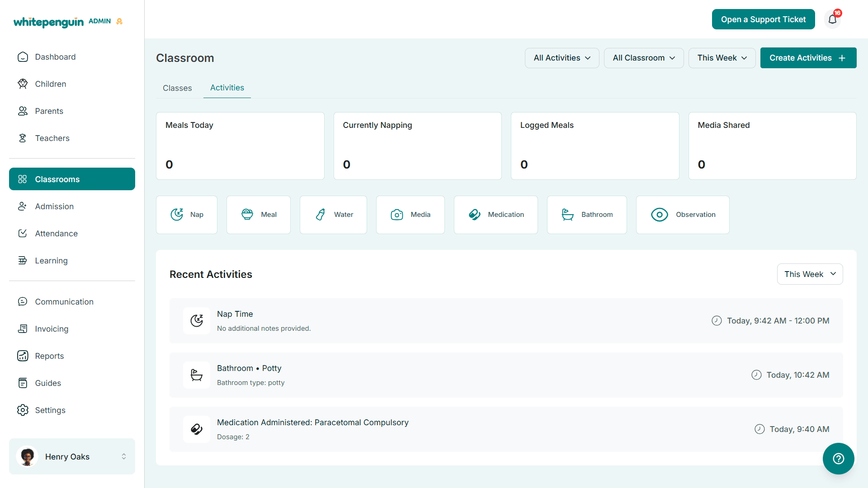The width and height of the screenshot is (868, 488).
Task: Click the Media Shared summary card
Action: point(772,146)
